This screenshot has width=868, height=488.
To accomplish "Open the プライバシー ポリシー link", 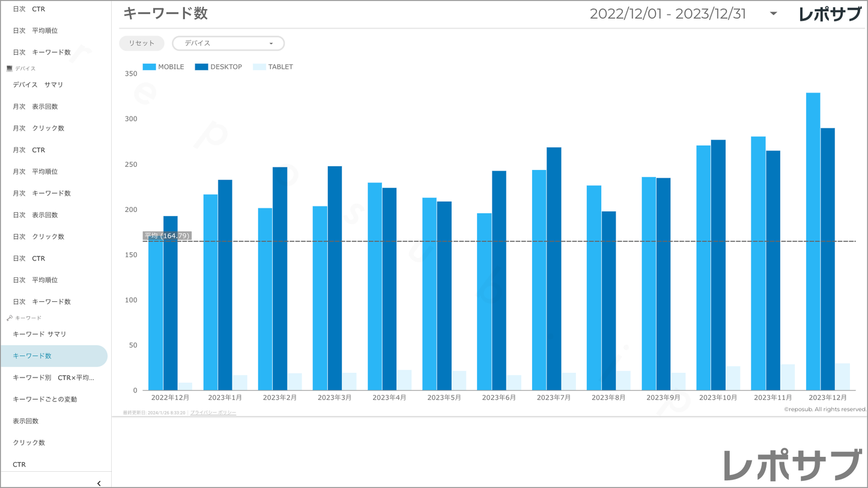I will click(x=213, y=413).
